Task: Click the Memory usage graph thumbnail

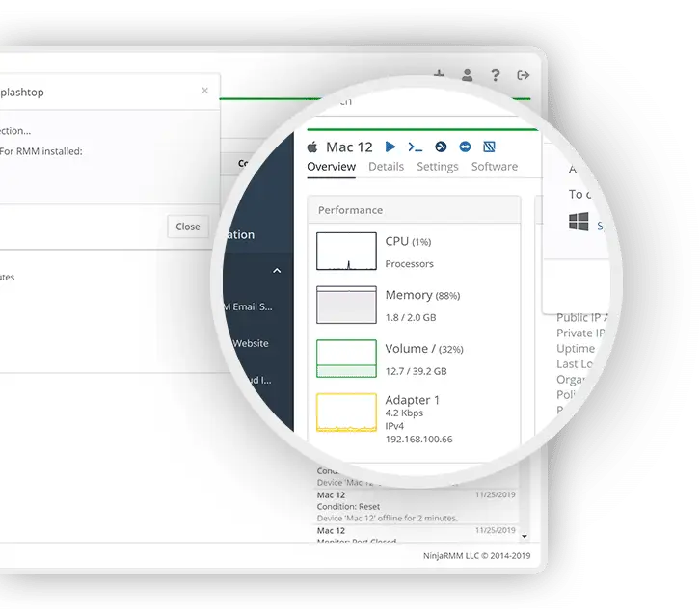Action: point(346,305)
